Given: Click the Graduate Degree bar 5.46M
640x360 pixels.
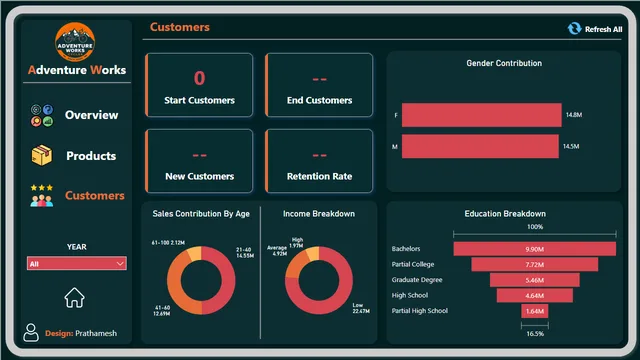Looking at the screenshot, I should coord(534,280).
